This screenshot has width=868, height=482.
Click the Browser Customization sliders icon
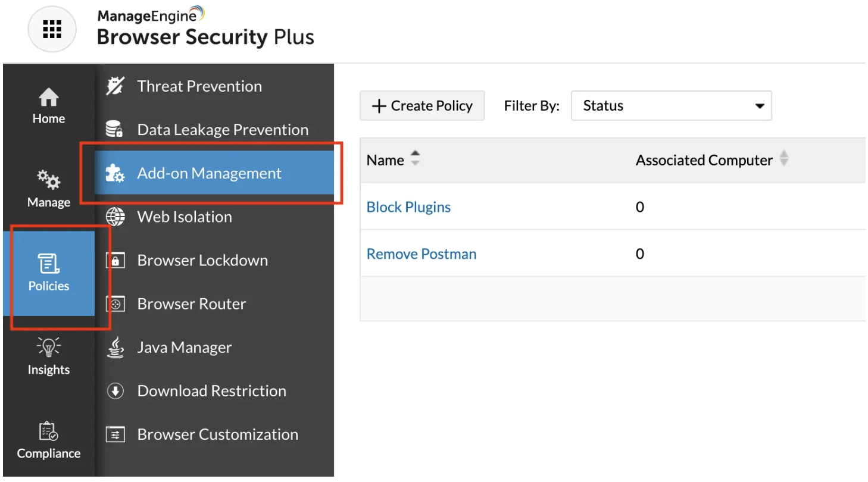115,434
